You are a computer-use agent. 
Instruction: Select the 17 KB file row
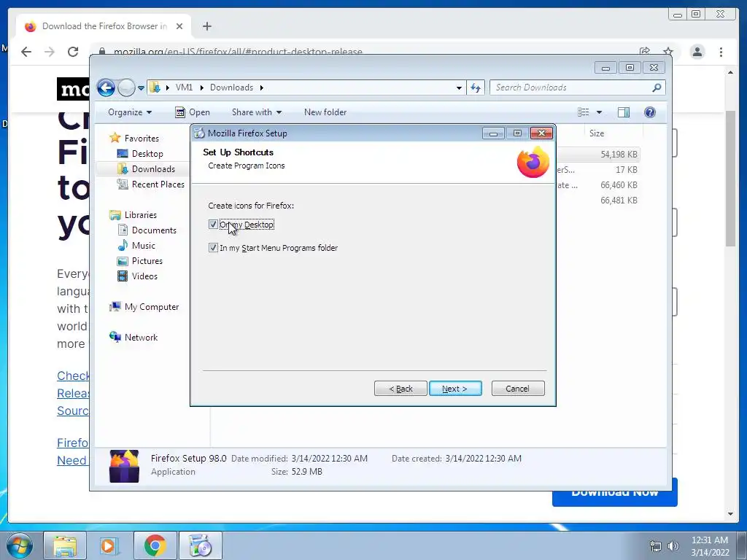(597, 169)
